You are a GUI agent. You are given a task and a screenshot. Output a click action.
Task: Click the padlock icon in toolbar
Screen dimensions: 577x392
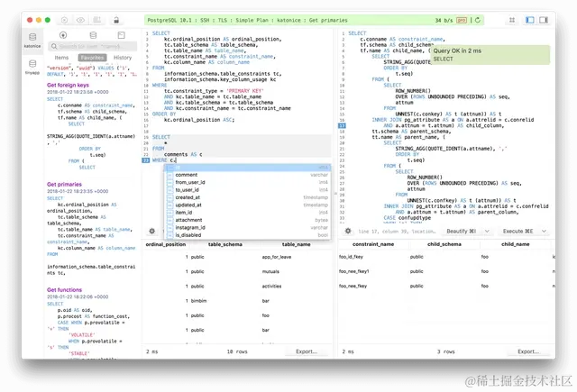tap(116, 20)
